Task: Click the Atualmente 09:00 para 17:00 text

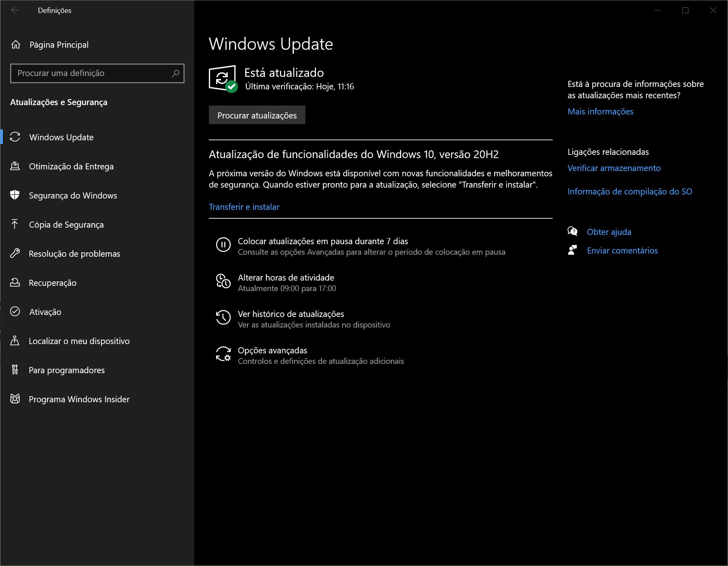Action: [287, 288]
